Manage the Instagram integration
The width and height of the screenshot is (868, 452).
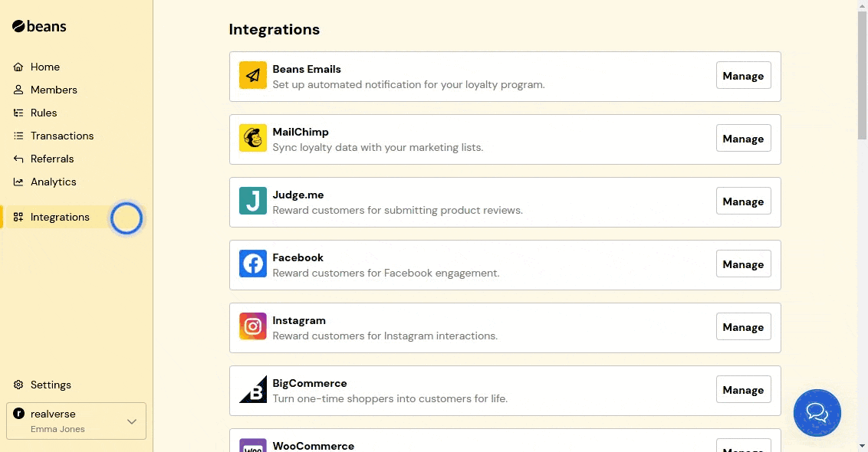pos(744,327)
